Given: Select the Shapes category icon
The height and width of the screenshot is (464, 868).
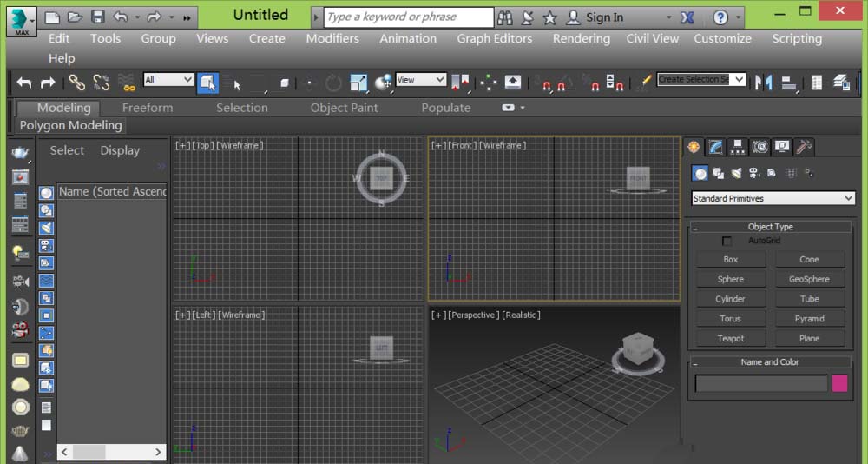Looking at the screenshot, I should pos(719,174).
